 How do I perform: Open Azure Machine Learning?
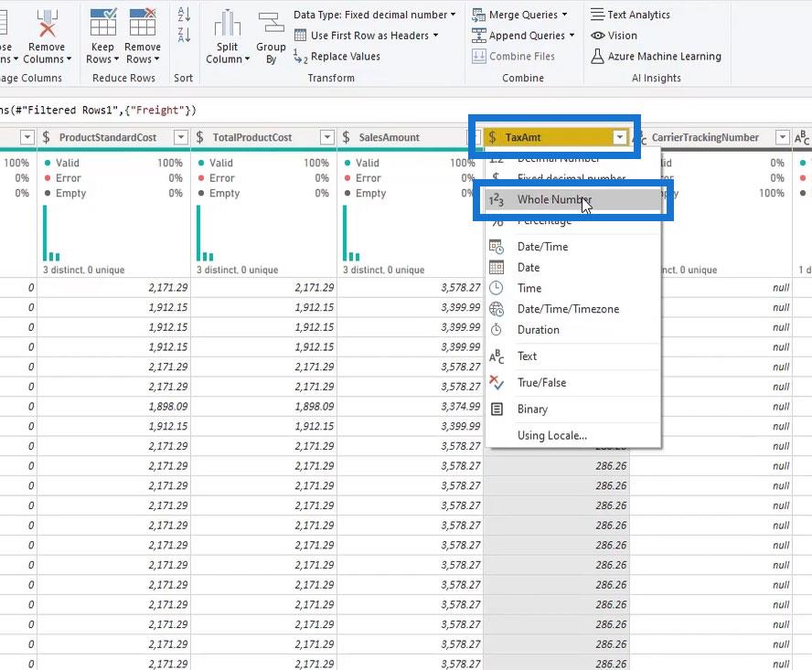[657, 56]
